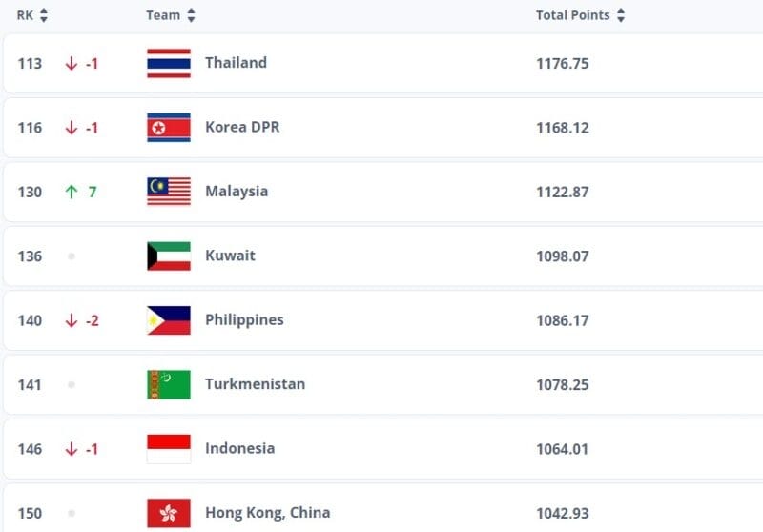Viewport: 763px width, 532px height.
Task: Click the Thailand flag icon
Action: pyautogui.click(x=169, y=63)
